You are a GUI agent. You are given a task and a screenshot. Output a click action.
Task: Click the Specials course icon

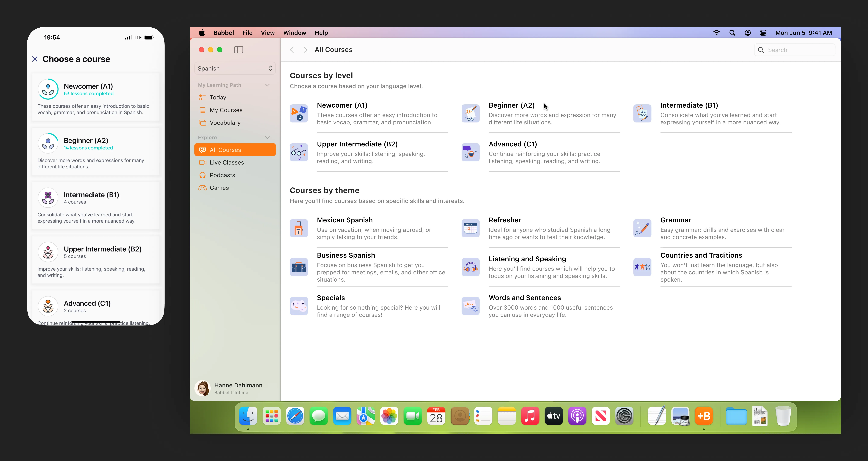pos(299,306)
